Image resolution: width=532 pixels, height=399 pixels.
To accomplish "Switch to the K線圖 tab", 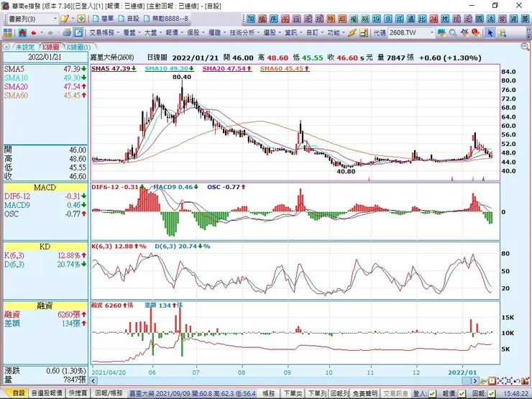I will (x=50, y=47).
